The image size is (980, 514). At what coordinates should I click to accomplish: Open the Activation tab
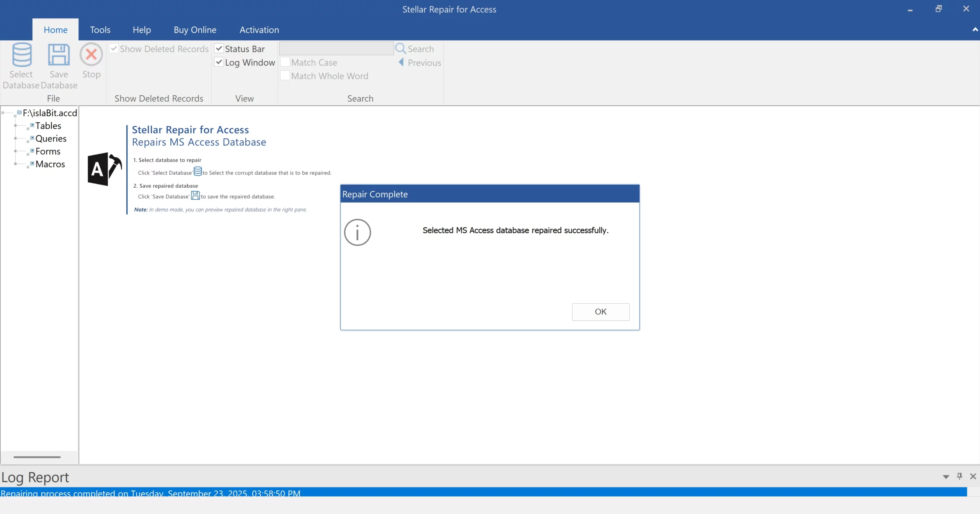259,29
